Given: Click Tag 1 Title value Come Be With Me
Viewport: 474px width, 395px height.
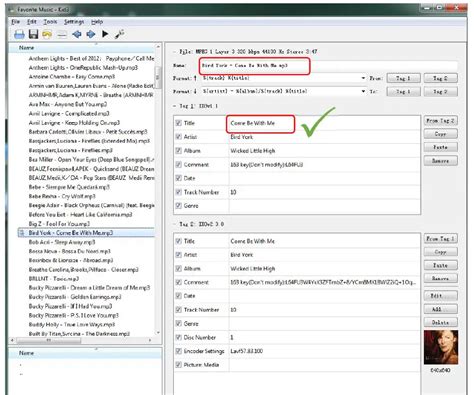Looking at the screenshot, I should pos(252,123).
